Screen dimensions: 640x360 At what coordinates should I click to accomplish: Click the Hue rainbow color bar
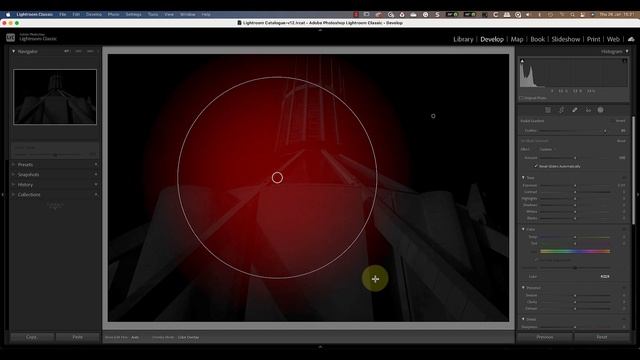pyautogui.click(x=575, y=251)
